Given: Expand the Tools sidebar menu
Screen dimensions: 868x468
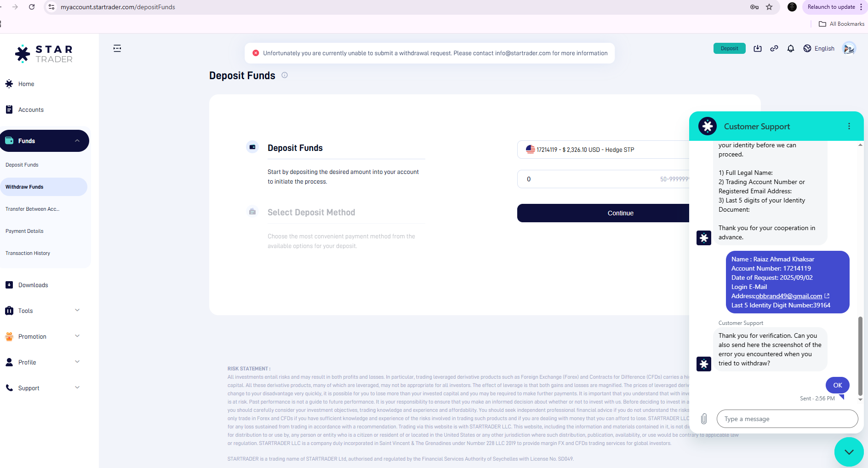Looking at the screenshot, I should point(77,311).
